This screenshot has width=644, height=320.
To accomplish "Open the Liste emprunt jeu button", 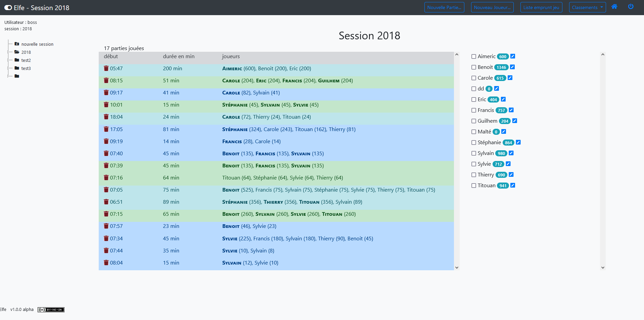I will pos(541,7).
